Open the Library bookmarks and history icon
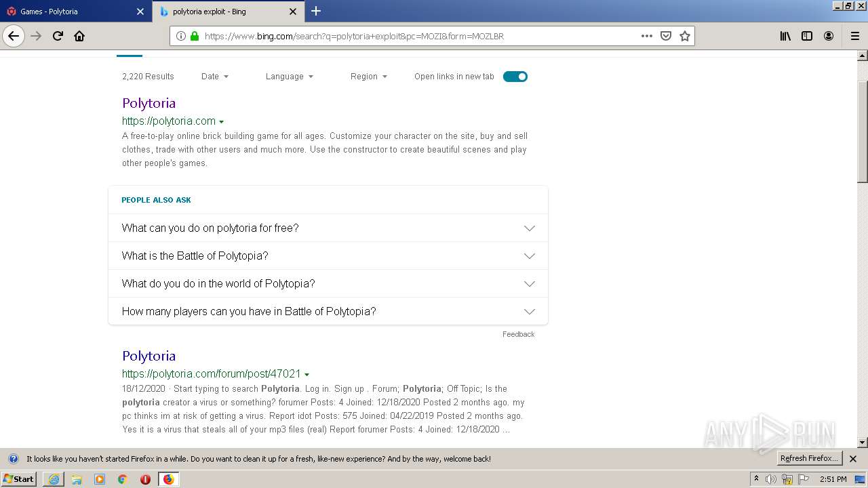This screenshot has height=488, width=868. (x=785, y=36)
